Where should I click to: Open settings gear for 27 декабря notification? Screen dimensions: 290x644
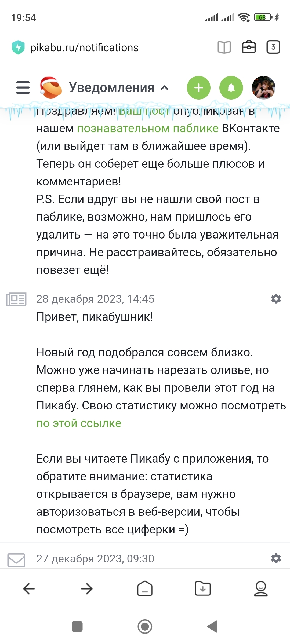tap(276, 558)
